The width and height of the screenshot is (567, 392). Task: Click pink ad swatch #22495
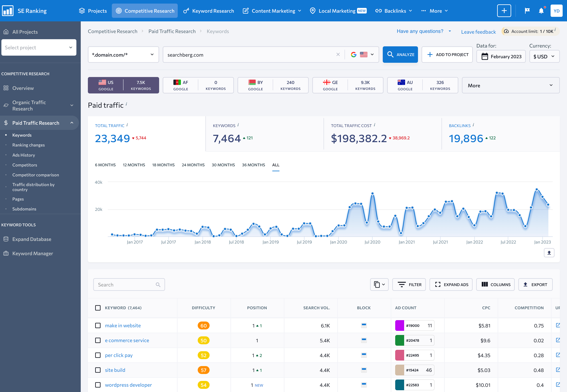(399, 355)
